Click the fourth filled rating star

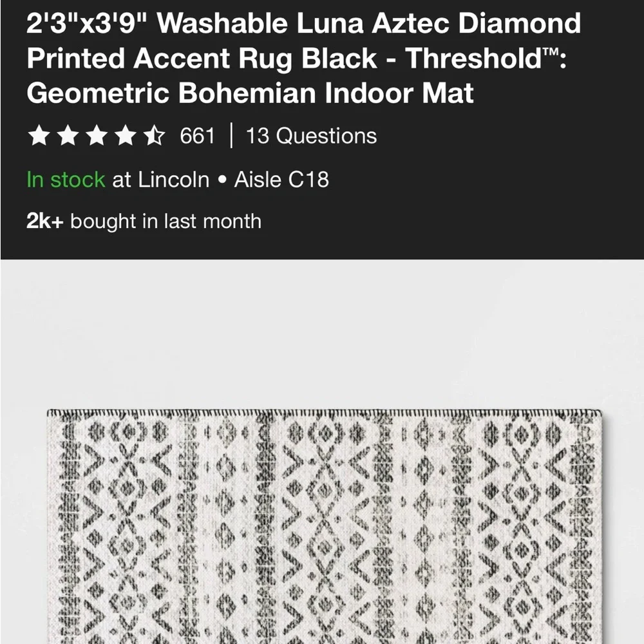coord(126,135)
